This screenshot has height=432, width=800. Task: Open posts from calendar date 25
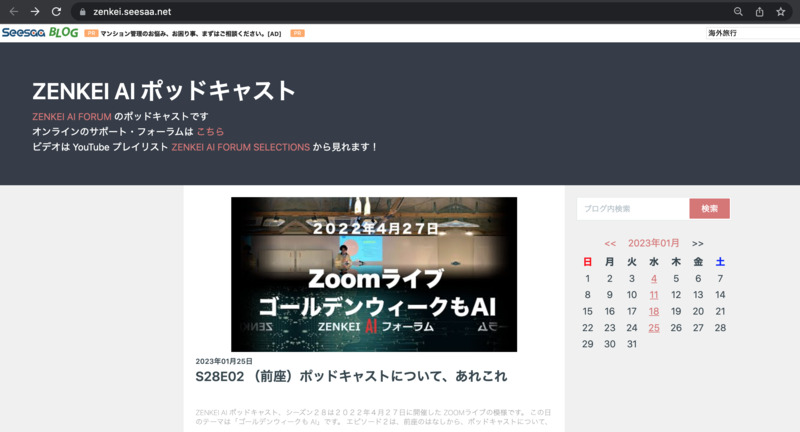tap(654, 328)
